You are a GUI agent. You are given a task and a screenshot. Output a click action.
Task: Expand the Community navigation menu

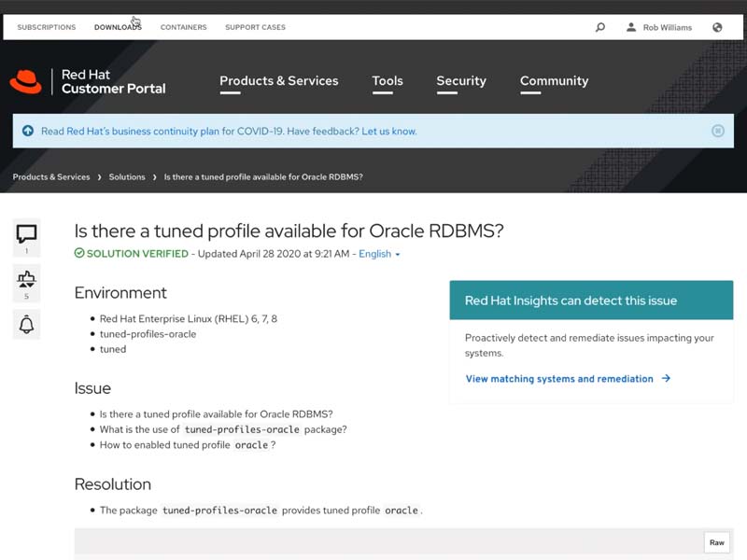click(x=554, y=81)
